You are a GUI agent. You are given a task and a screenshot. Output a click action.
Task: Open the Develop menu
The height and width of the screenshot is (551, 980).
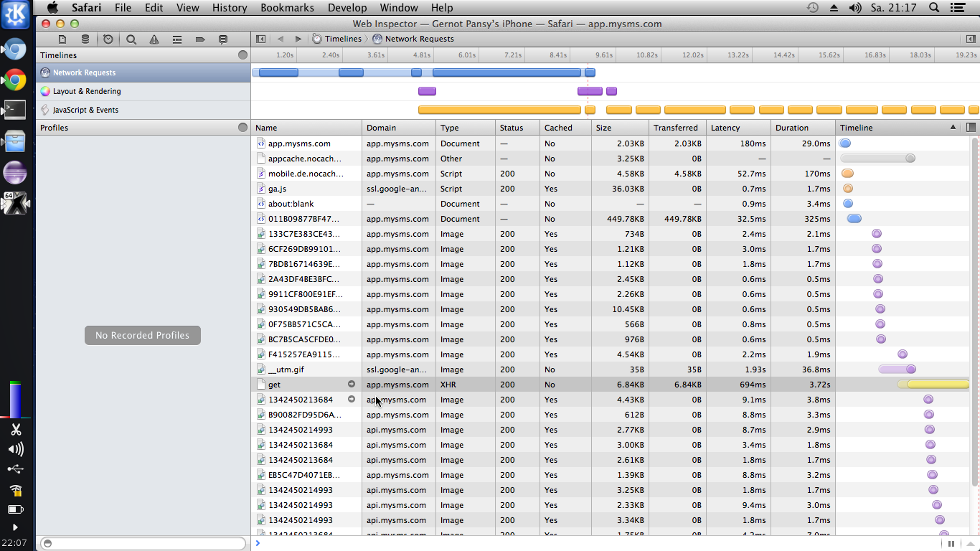point(348,8)
